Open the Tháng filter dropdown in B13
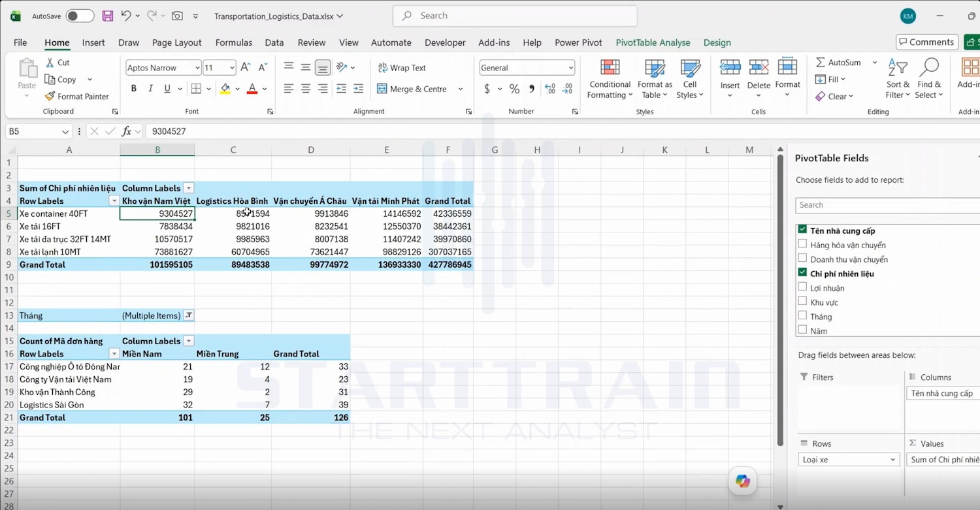The height and width of the screenshot is (510, 980). [x=189, y=315]
